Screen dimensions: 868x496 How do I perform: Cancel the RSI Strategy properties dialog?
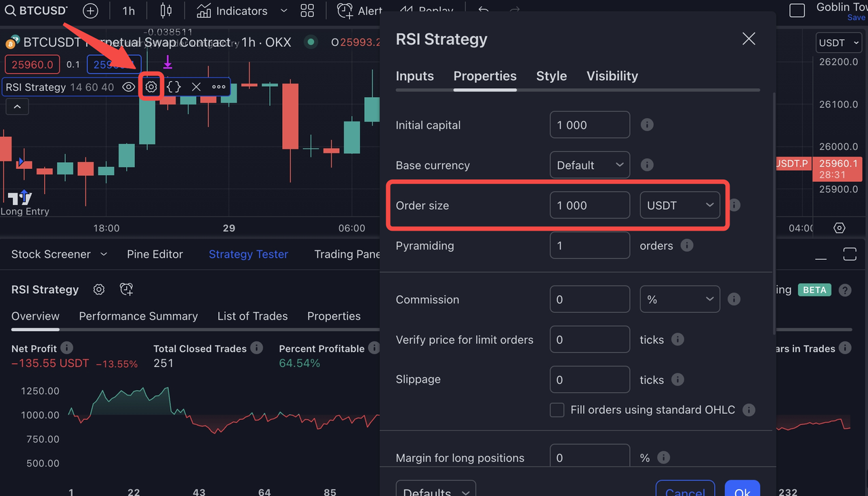[x=685, y=490]
